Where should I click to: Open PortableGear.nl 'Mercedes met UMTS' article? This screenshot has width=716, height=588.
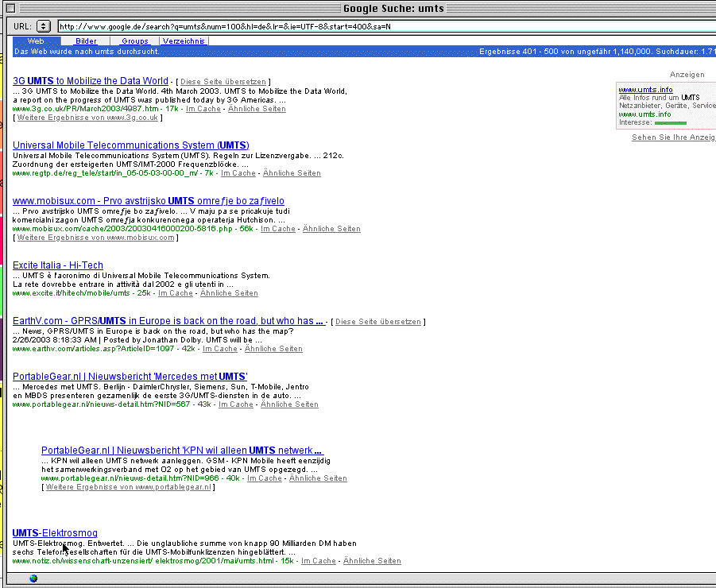(x=130, y=377)
